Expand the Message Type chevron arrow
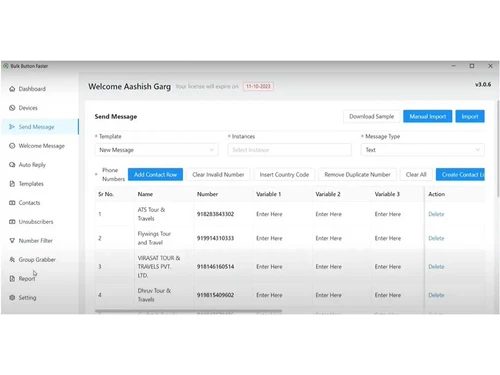500x375 pixels. pyautogui.click(x=478, y=150)
